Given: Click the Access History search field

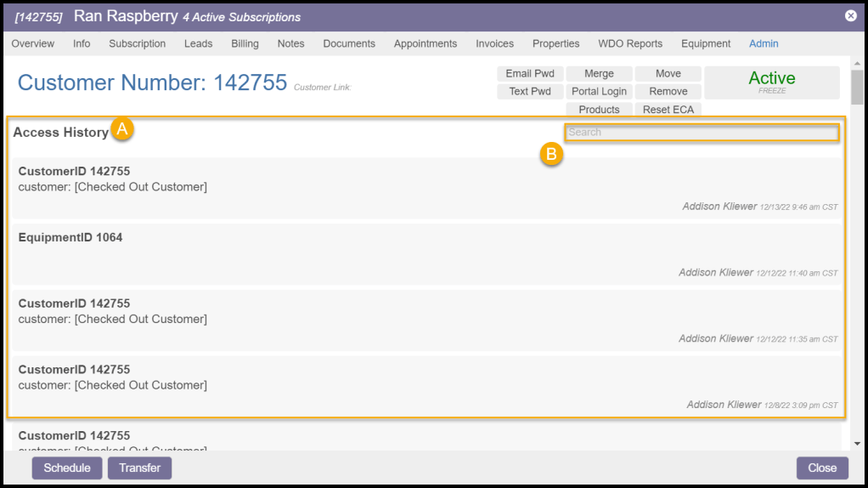Looking at the screenshot, I should coord(702,133).
